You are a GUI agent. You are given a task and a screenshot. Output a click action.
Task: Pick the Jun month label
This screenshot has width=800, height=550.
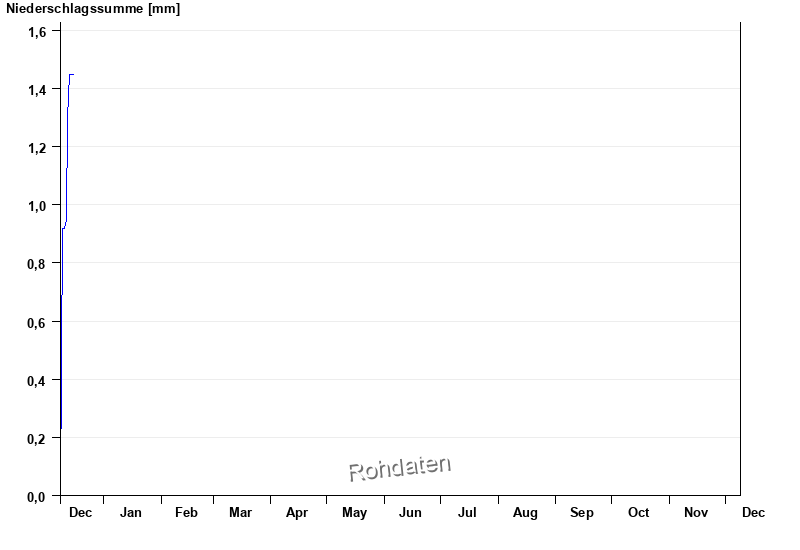coord(410,513)
